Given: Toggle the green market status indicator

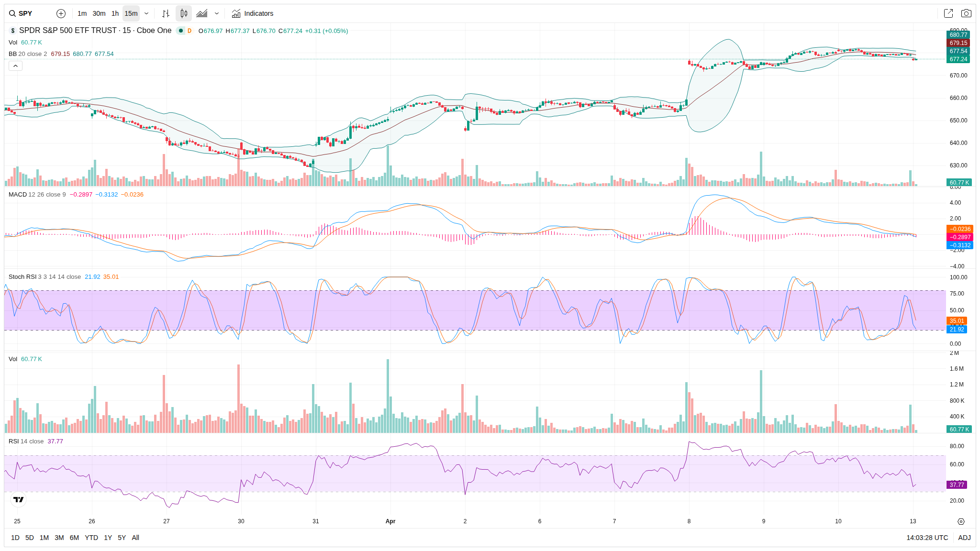Looking at the screenshot, I should tap(181, 31).
